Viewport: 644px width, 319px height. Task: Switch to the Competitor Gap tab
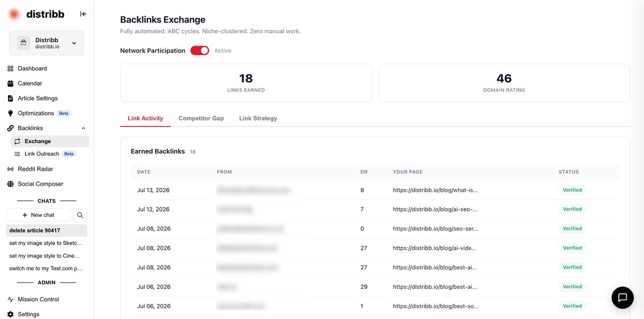click(x=201, y=118)
